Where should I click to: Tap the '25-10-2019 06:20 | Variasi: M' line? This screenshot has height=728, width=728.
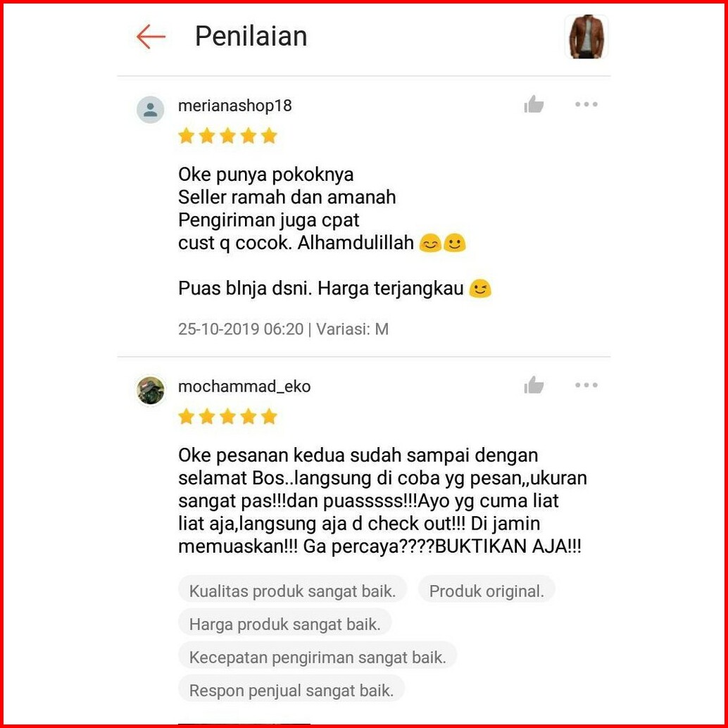(x=283, y=330)
